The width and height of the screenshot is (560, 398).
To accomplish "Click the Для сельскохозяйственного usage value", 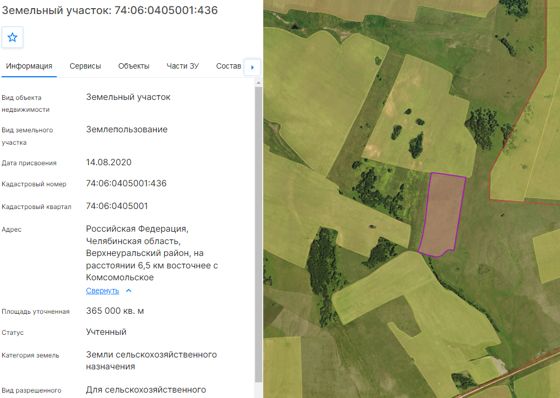I will click(x=146, y=389).
